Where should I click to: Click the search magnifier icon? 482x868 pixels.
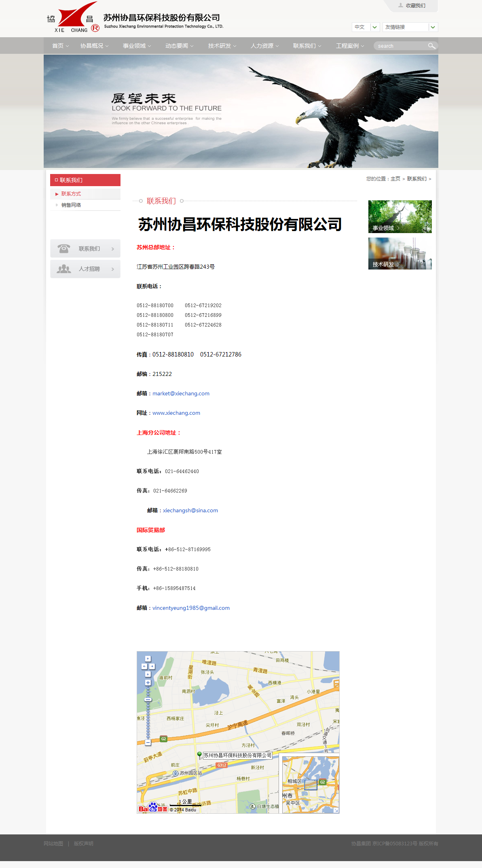[431, 46]
